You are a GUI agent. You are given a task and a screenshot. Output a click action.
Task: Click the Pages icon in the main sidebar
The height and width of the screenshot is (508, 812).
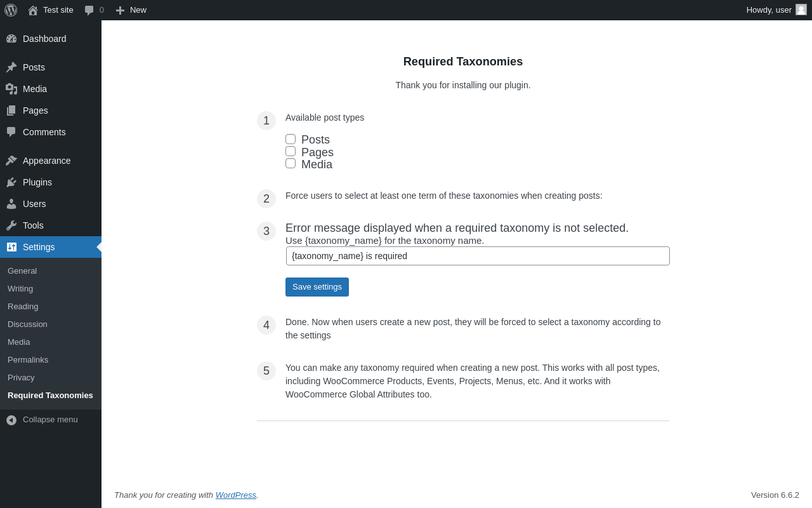tap(11, 110)
